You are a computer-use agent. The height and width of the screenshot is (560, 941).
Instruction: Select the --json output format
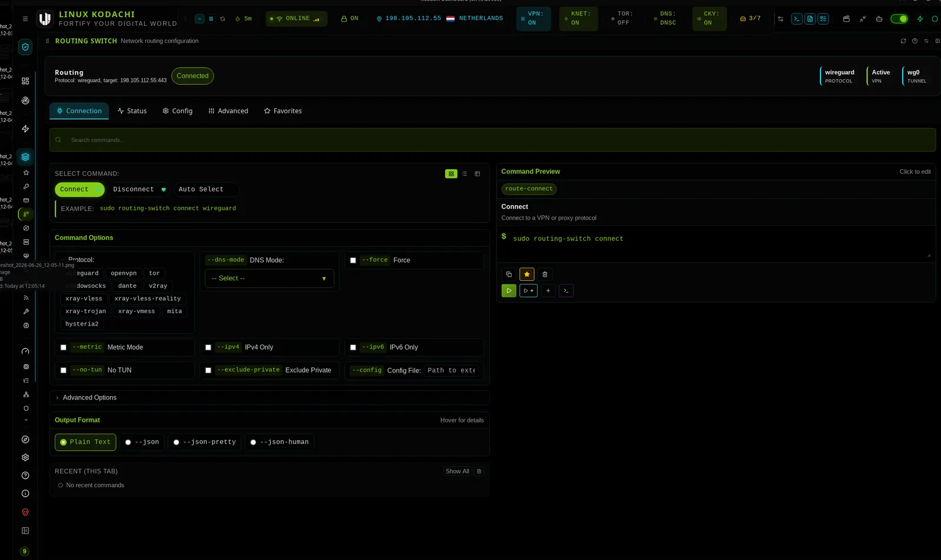coord(142,442)
